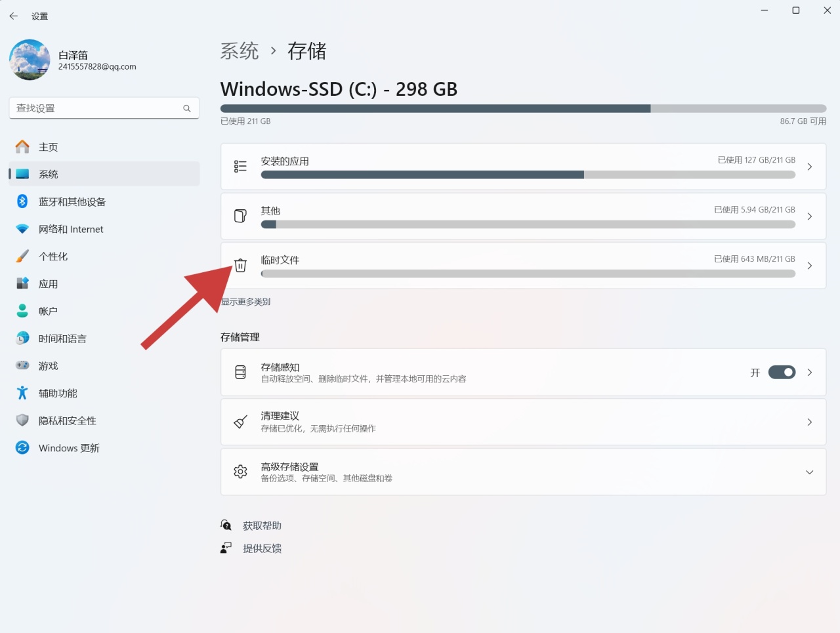Click the 其他 usage bar

click(528, 224)
